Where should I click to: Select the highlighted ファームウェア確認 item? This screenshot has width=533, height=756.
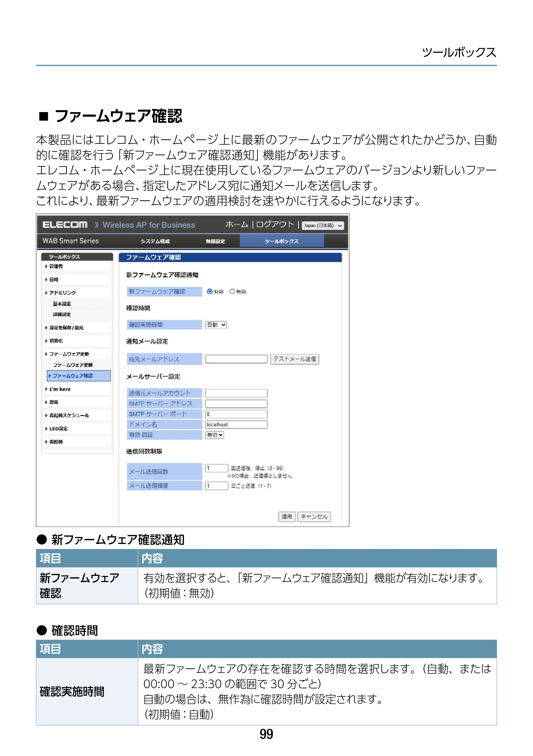pos(79,376)
